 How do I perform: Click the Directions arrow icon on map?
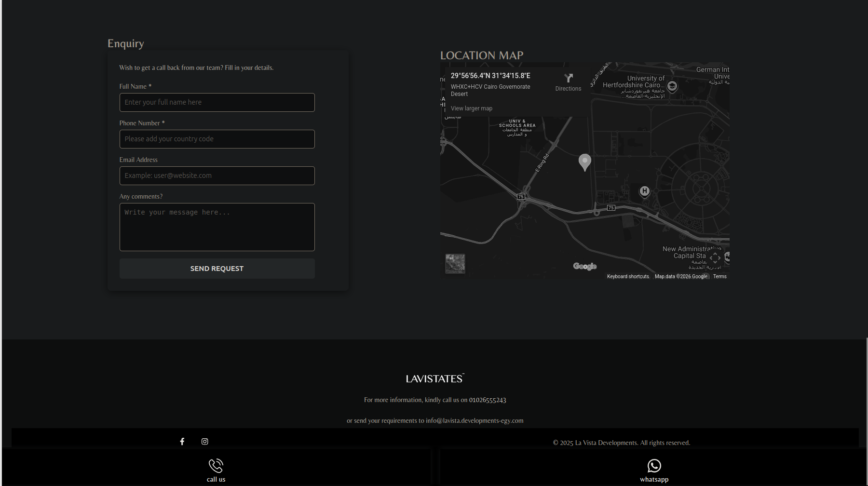point(568,79)
